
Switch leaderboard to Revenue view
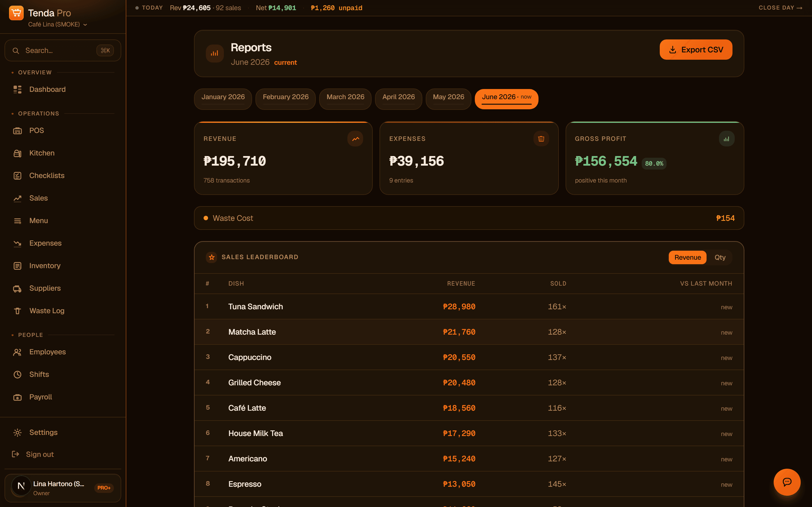(x=687, y=257)
